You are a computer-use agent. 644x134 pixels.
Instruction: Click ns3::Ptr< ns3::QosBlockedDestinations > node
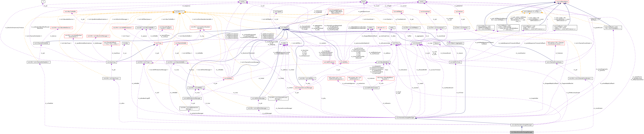[73, 36]
